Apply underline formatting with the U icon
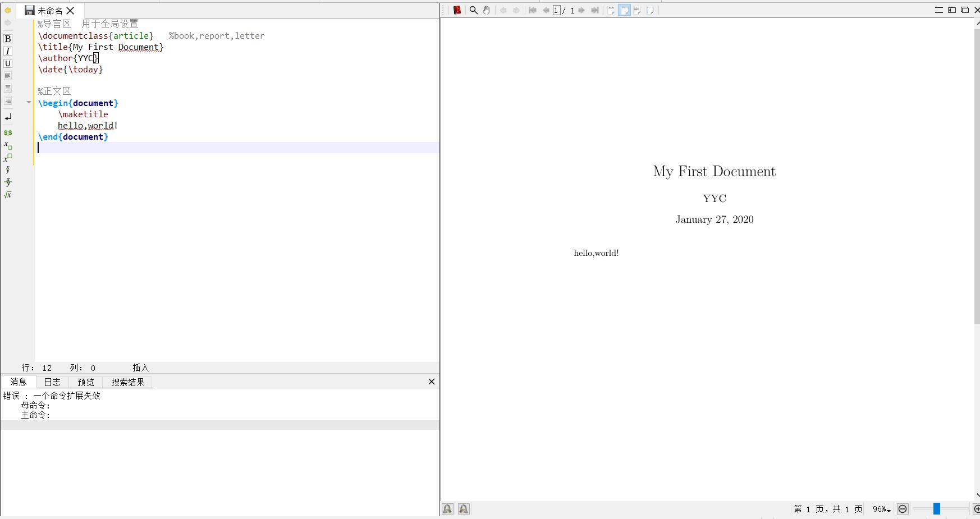This screenshot has width=980, height=519. tap(8, 63)
